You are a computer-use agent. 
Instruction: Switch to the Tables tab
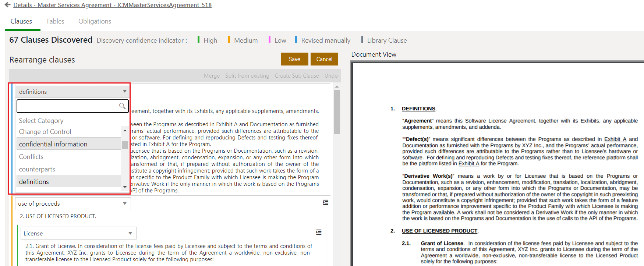coord(55,21)
